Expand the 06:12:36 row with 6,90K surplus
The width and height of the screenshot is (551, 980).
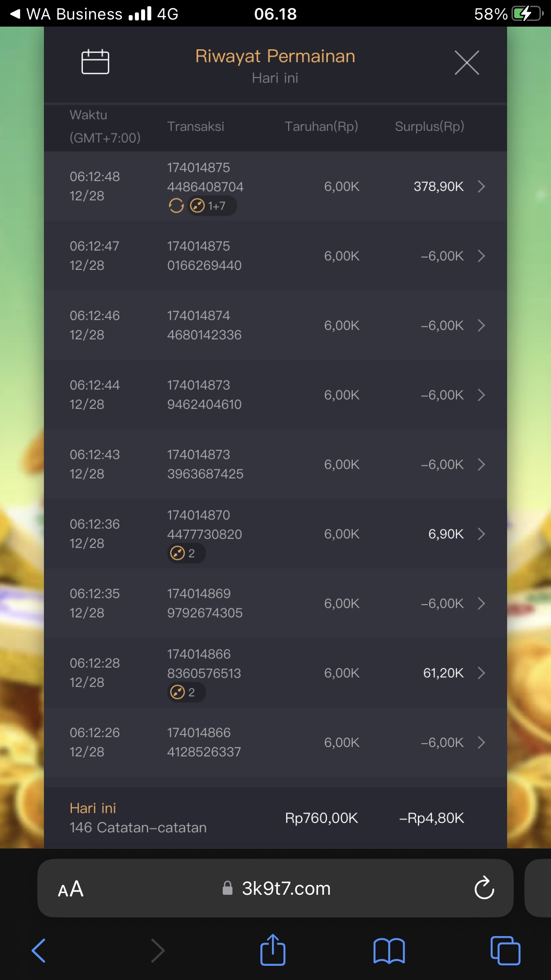click(x=481, y=534)
